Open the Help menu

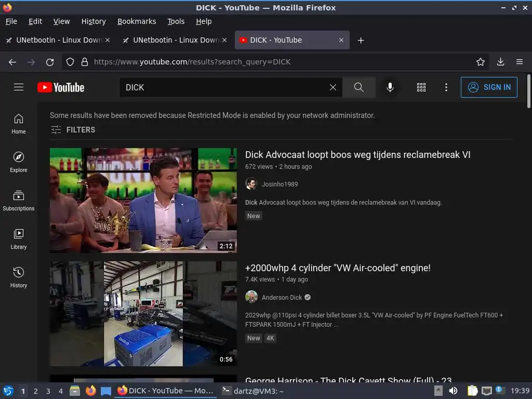(x=204, y=21)
